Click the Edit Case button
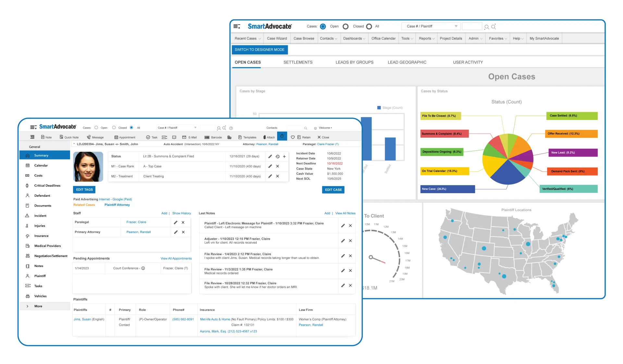The height and width of the screenshot is (364, 623). tap(333, 190)
